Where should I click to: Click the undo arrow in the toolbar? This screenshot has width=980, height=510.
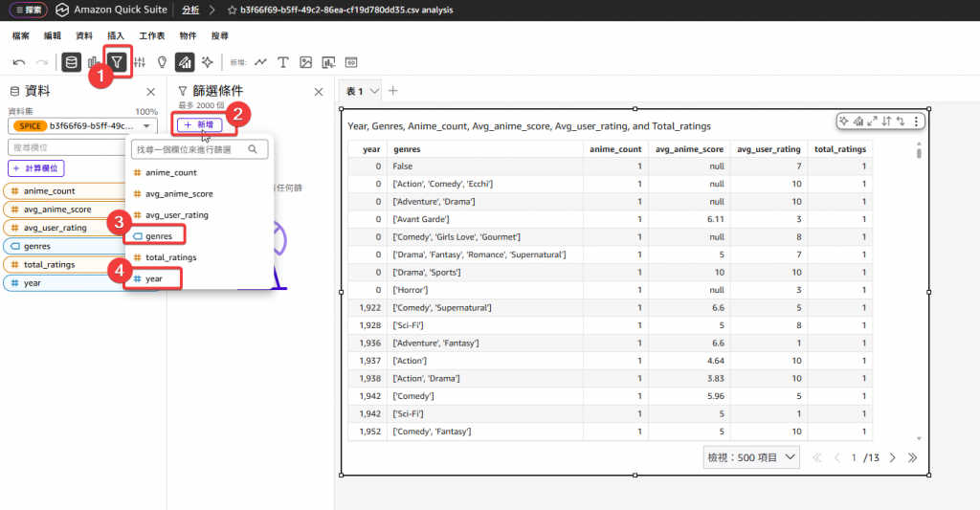pos(19,62)
